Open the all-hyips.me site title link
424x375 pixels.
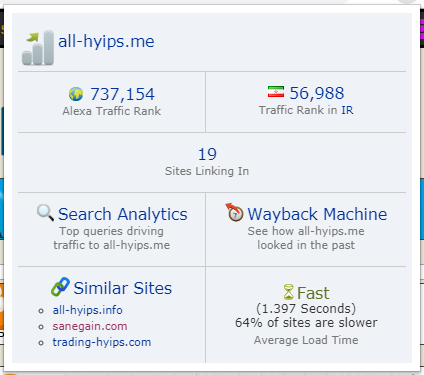click(106, 41)
